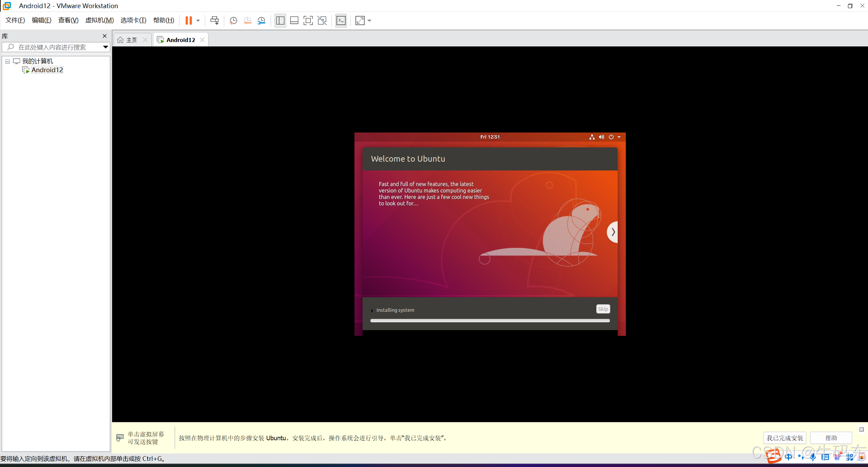Collapse the 我的计算机 tree node
Viewport: 868px width, 467px height.
pyautogui.click(x=7, y=61)
